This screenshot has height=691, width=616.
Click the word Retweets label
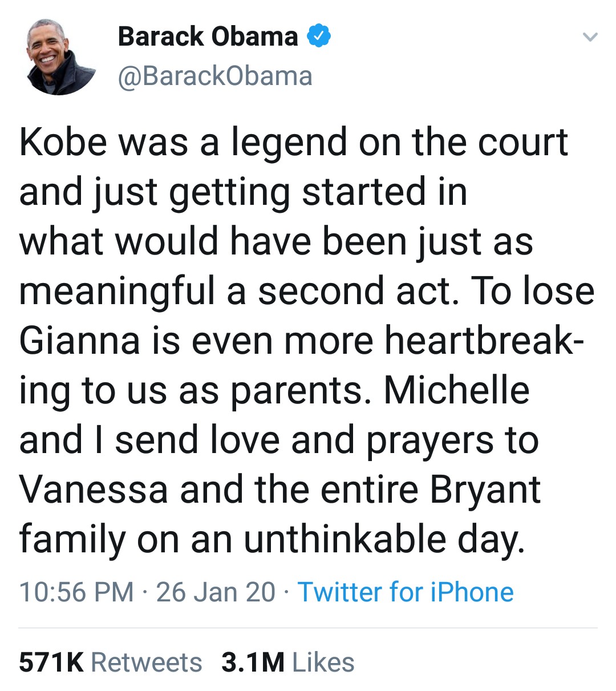click(147, 662)
